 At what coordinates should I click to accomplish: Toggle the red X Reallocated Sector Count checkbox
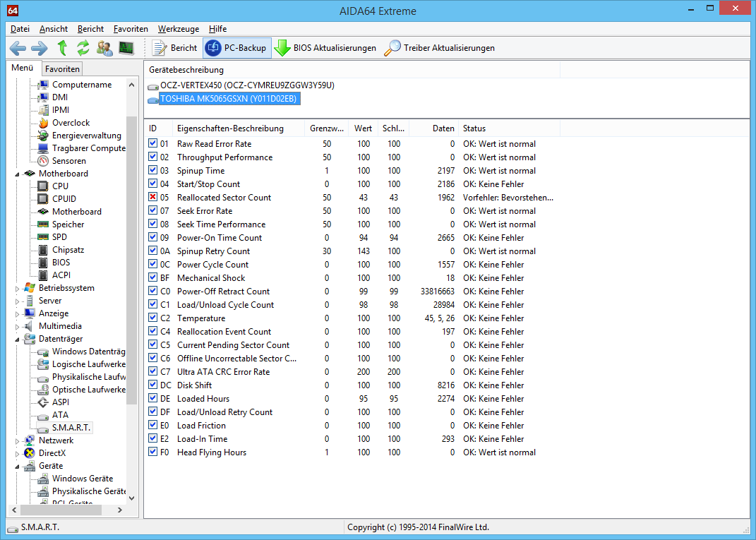tap(153, 197)
